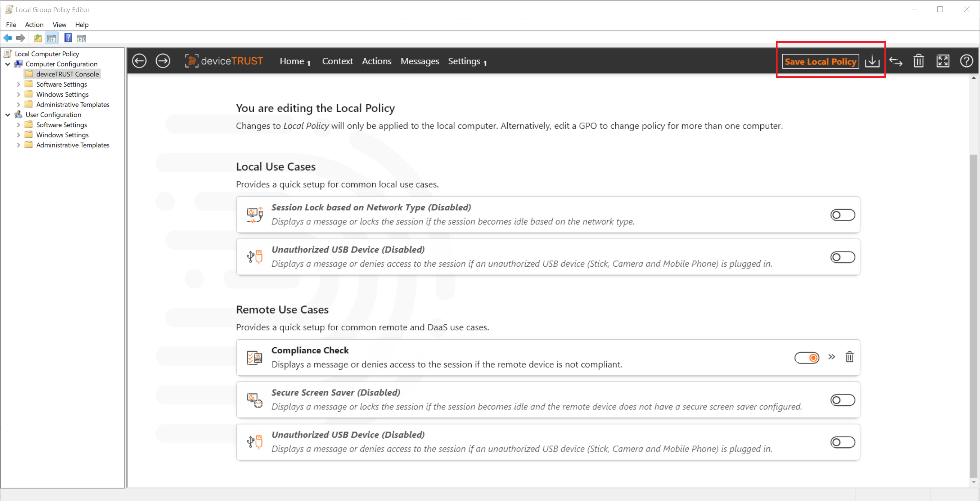Expand Compliance Check details with the chevron
This screenshot has width=980, height=501.
tap(832, 357)
